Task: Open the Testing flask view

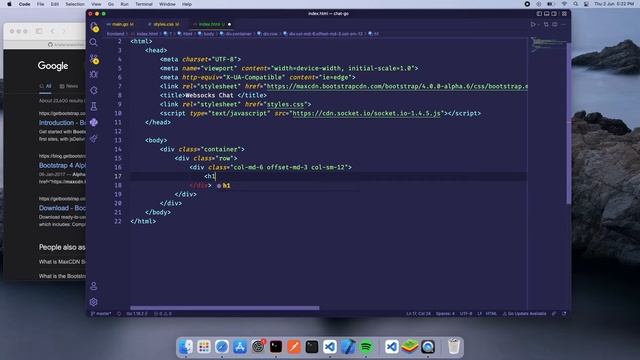Action: point(93,107)
